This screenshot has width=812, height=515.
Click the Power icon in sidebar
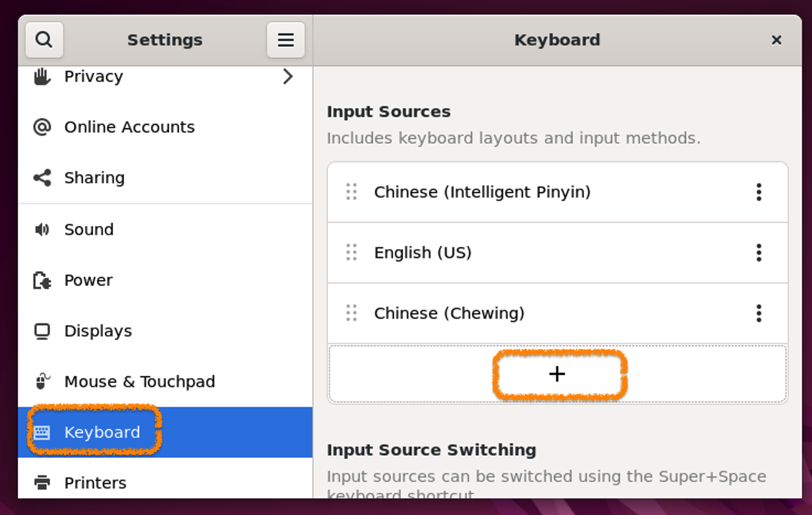(x=42, y=280)
